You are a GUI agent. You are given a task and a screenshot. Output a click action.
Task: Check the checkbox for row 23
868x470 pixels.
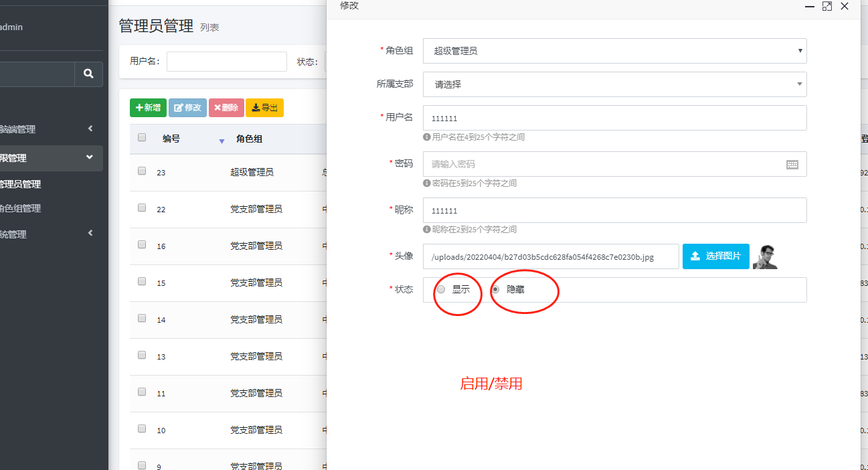point(142,171)
